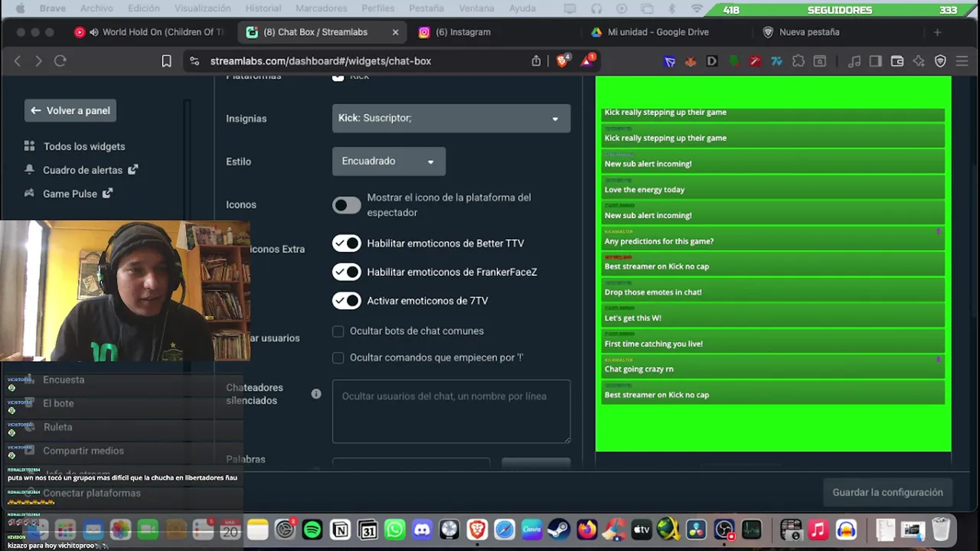Open Ruleta widget in sidebar

coord(57,427)
